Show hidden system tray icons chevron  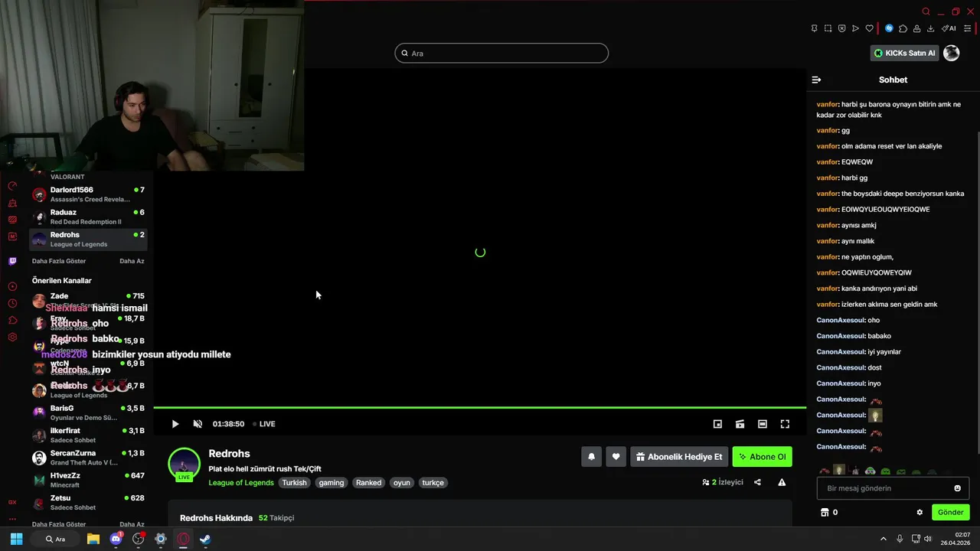pos(883,539)
